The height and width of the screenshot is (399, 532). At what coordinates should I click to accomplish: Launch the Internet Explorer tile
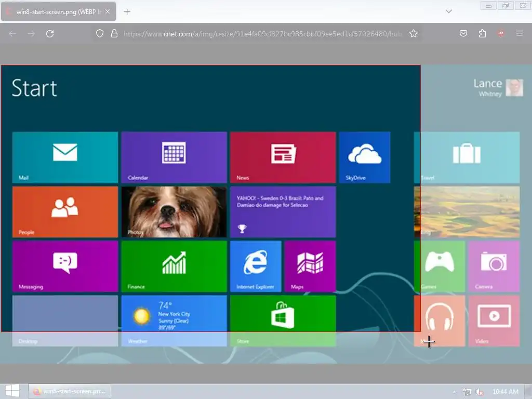(256, 267)
